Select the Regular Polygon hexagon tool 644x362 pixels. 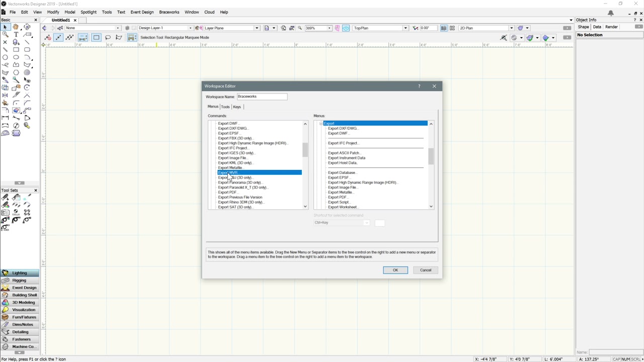click(x=16, y=72)
